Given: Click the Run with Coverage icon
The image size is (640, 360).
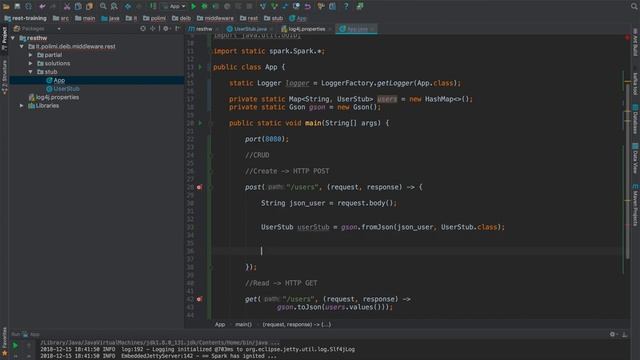Looking at the screenshot, I should (216, 6).
